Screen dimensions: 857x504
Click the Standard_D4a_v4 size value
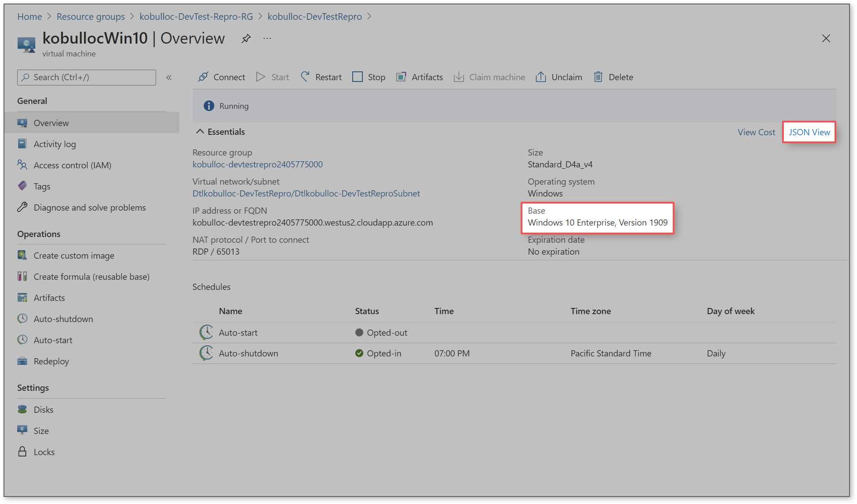pos(560,164)
